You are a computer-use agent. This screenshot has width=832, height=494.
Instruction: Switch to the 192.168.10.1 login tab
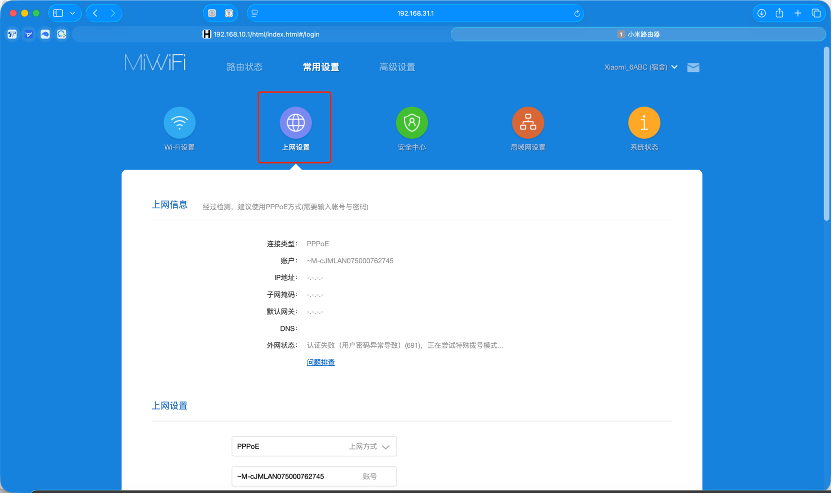[261, 34]
